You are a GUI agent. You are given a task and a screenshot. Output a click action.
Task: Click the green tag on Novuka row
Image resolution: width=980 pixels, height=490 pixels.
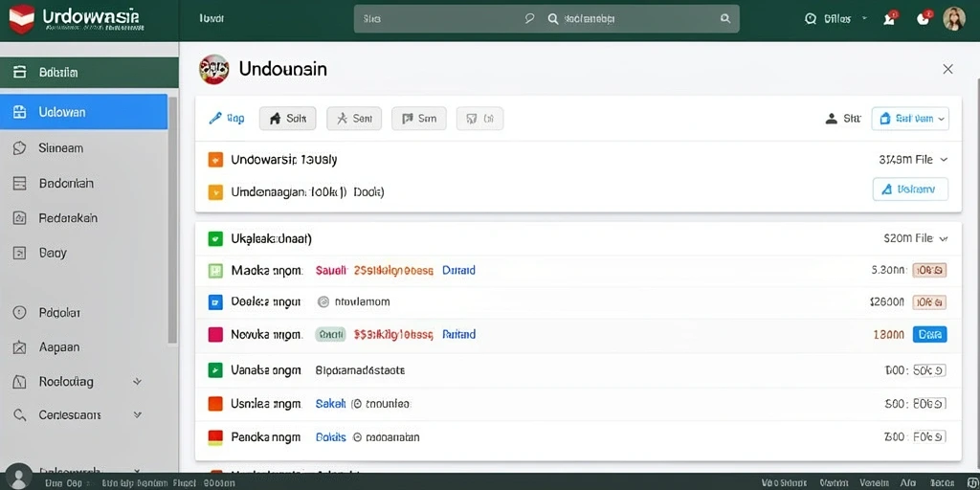point(330,334)
